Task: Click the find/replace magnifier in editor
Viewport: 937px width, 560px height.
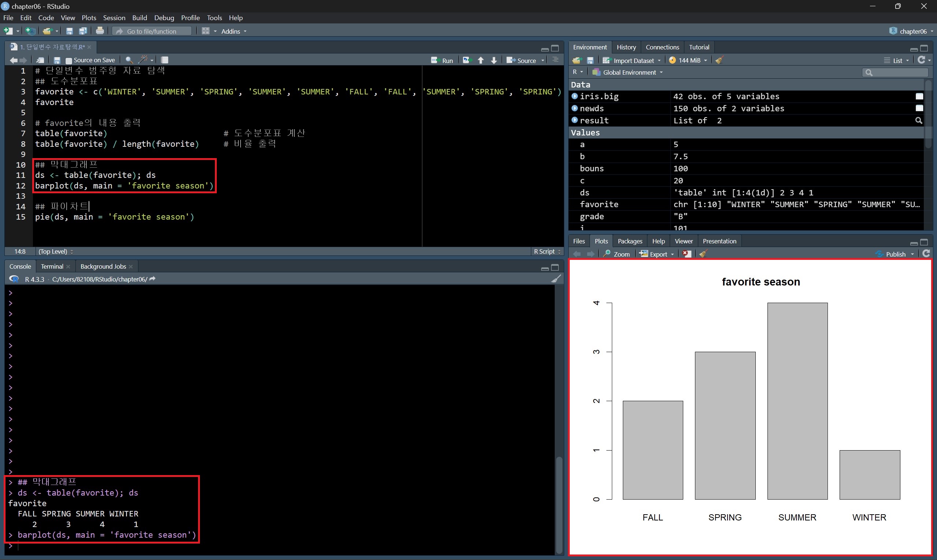Action: (x=129, y=60)
